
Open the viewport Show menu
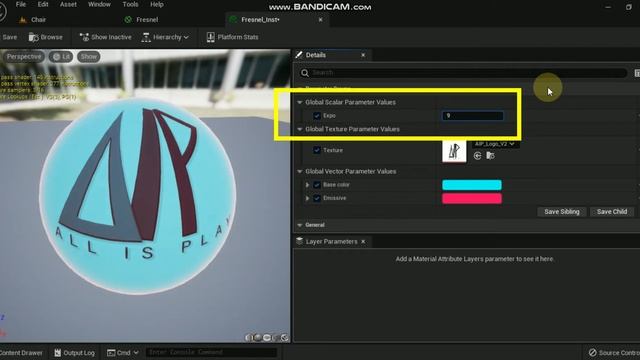89,57
